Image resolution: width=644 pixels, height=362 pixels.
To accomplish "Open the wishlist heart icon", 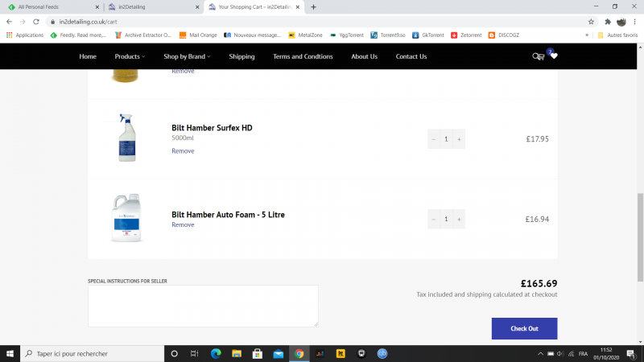I will pyautogui.click(x=554, y=56).
